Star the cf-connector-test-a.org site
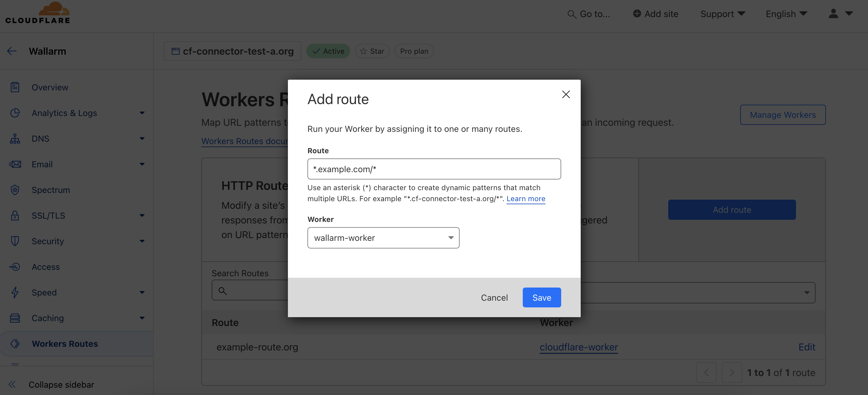 tap(372, 51)
